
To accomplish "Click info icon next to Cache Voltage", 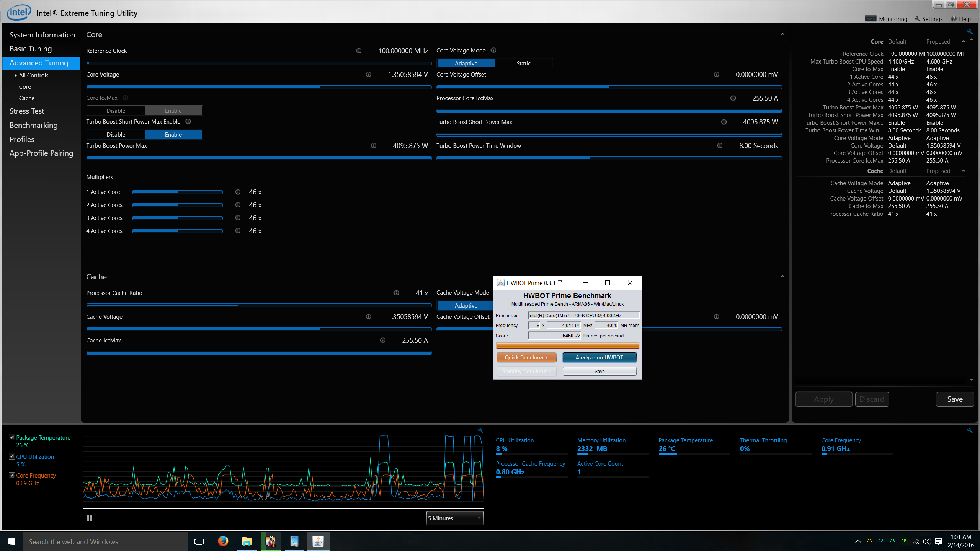I will [x=368, y=317].
